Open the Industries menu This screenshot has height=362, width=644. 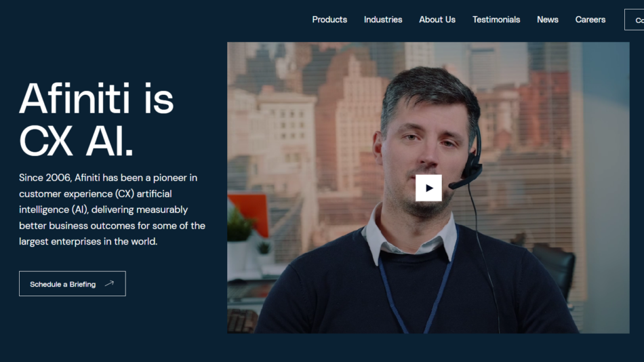tap(383, 20)
